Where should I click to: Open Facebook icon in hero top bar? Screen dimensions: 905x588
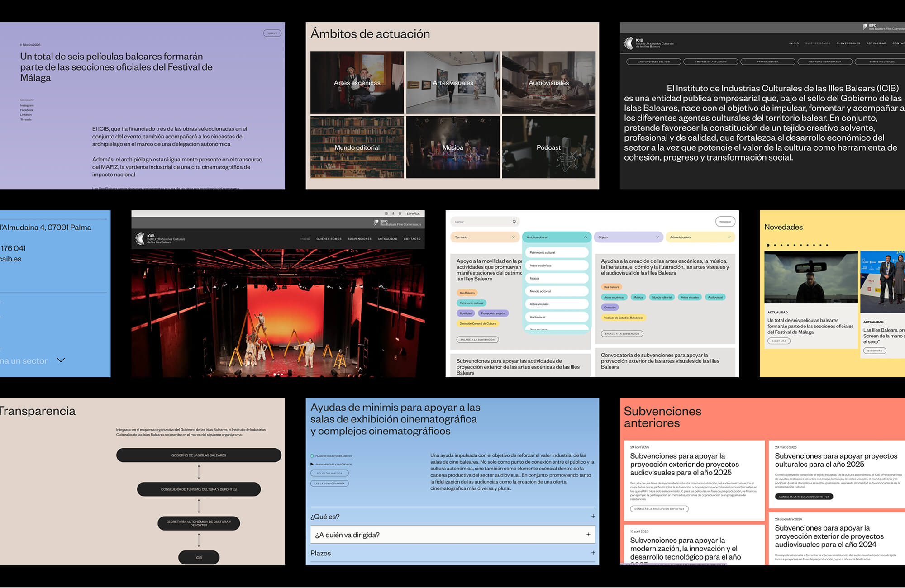[393, 213]
